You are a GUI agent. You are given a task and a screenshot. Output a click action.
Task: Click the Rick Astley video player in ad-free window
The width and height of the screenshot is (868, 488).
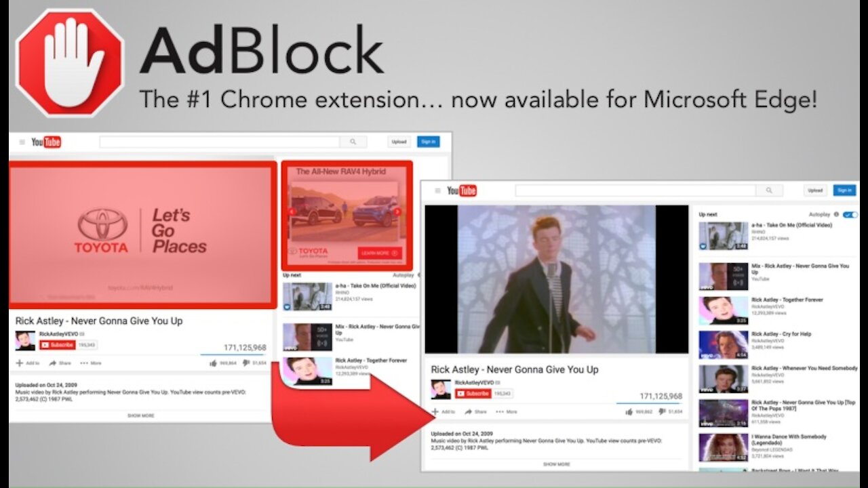click(556, 279)
